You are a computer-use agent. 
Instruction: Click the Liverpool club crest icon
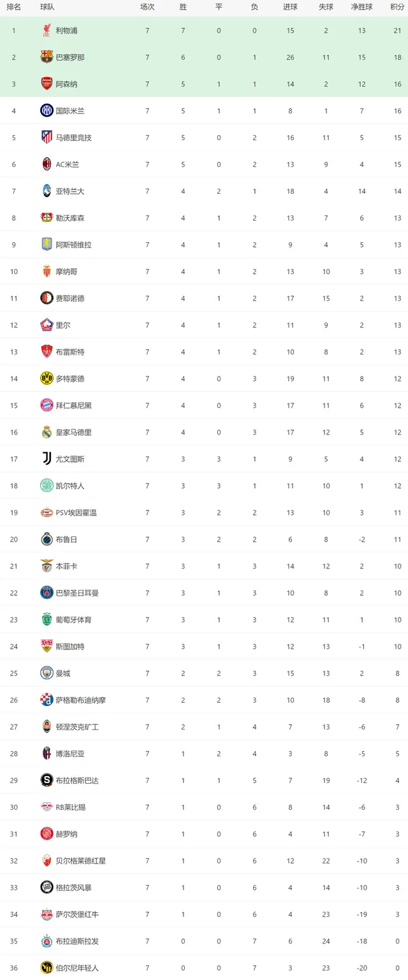47,30
